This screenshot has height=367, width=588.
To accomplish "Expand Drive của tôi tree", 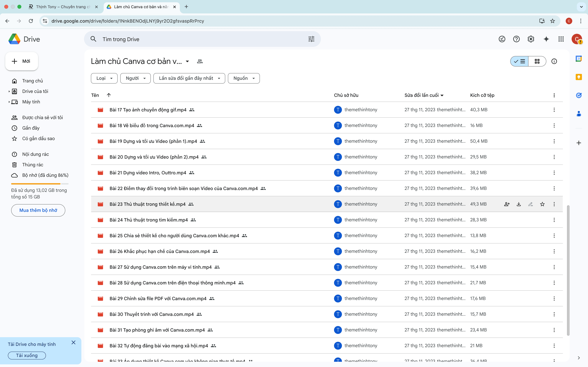I will [x=9, y=91].
